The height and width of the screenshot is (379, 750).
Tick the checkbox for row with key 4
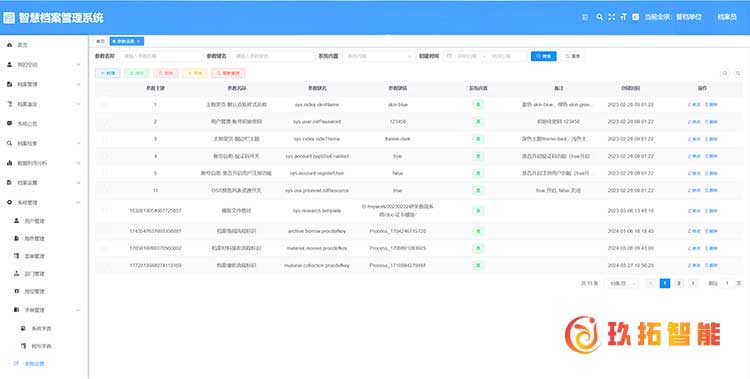(104, 156)
